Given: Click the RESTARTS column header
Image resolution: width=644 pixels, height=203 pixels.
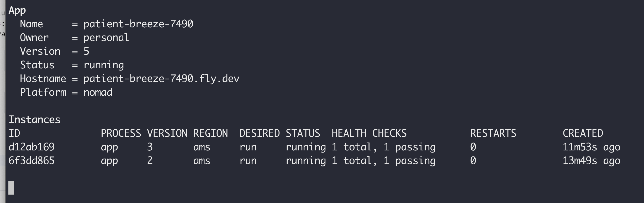Looking at the screenshot, I should click(x=493, y=133).
